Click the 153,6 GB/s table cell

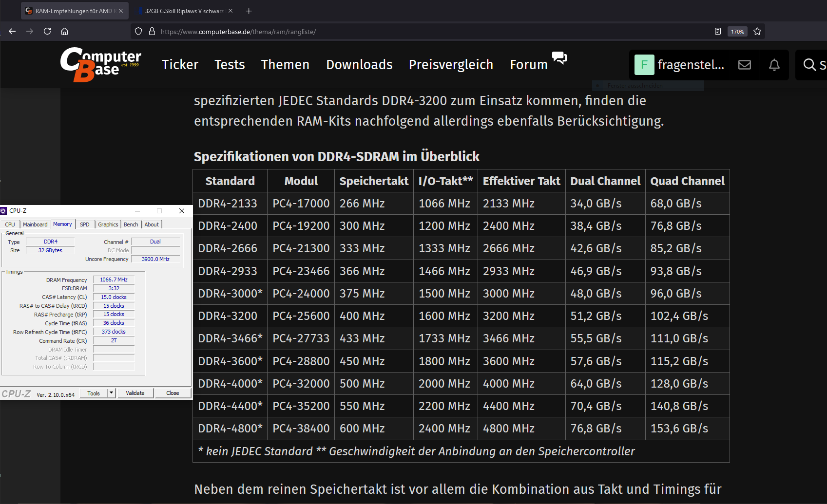tap(687, 428)
